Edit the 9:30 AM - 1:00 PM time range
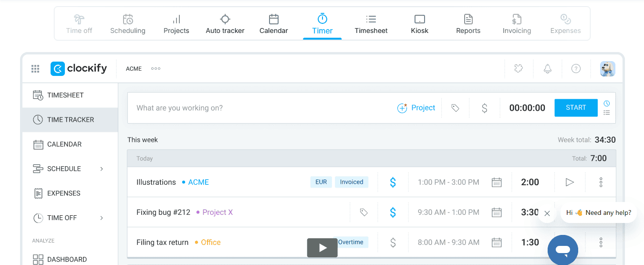The width and height of the screenshot is (644, 265). [x=448, y=212]
